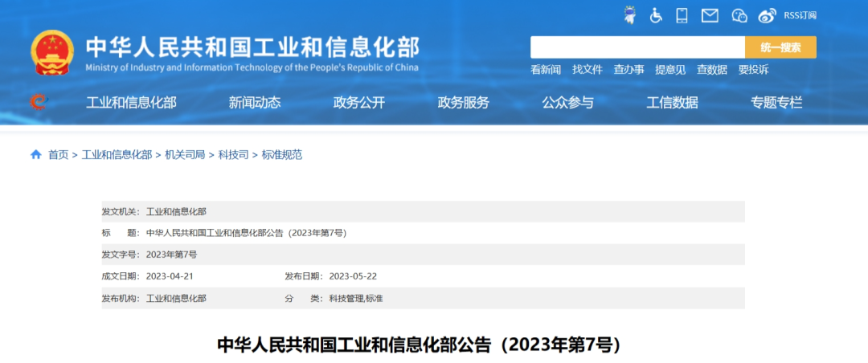Click the 发布机构 value 工业和信息化部
The image size is (868, 363).
tap(176, 298)
